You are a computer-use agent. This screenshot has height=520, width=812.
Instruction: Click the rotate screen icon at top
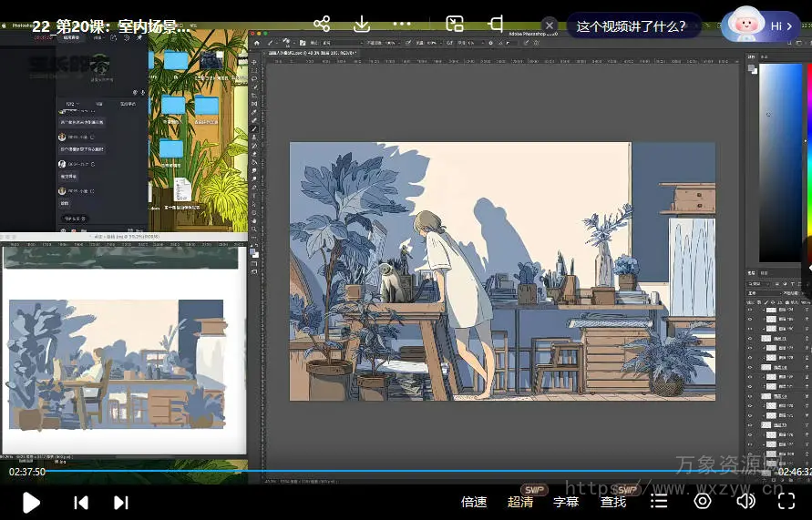coord(497,24)
